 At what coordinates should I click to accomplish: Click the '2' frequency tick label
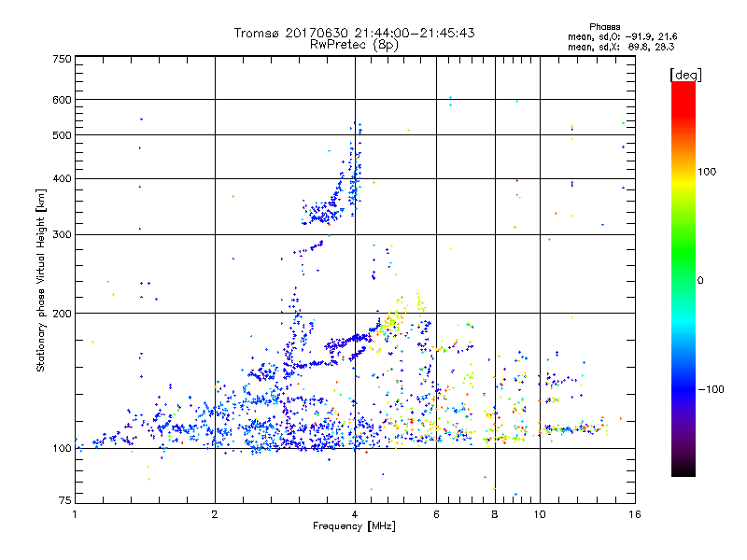[215, 514]
